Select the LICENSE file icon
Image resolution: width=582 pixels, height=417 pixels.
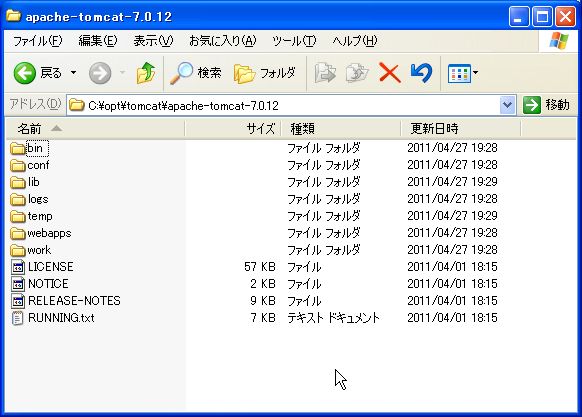18,267
